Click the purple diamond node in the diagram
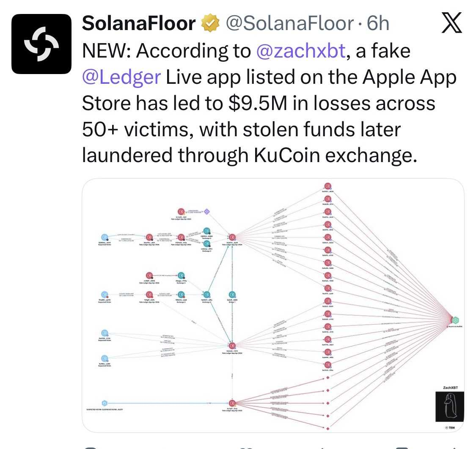This screenshot has height=449, width=476. tap(207, 211)
